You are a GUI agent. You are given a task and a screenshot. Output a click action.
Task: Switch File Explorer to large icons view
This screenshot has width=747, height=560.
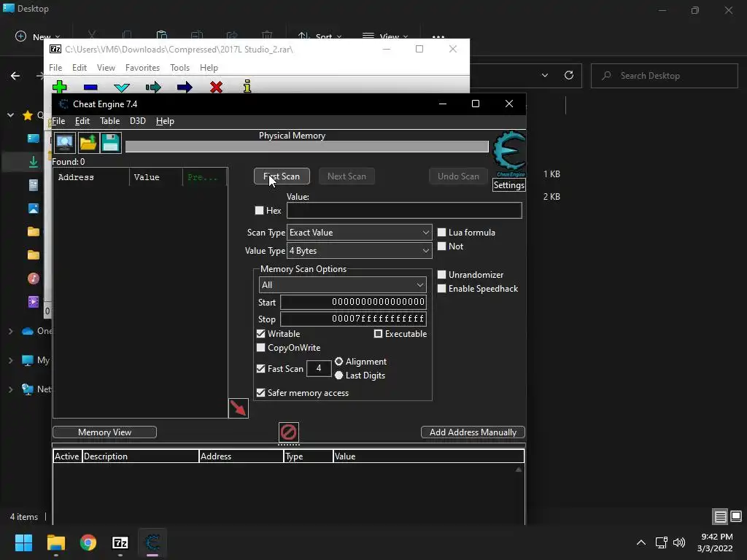tap(736, 516)
